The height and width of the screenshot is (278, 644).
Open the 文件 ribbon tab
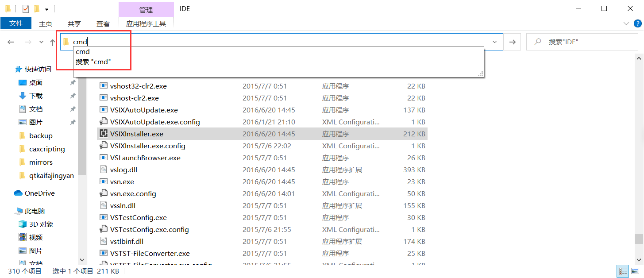16,23
